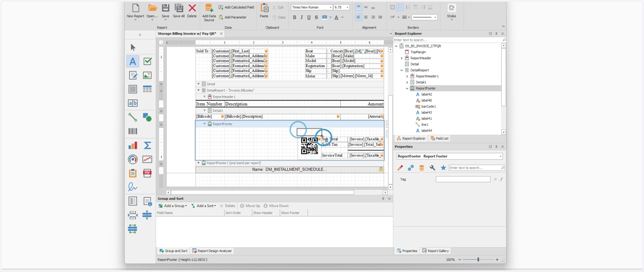Click the Tag property input field
The width and height of the screenshot is (644, 272).
point(463,179)
